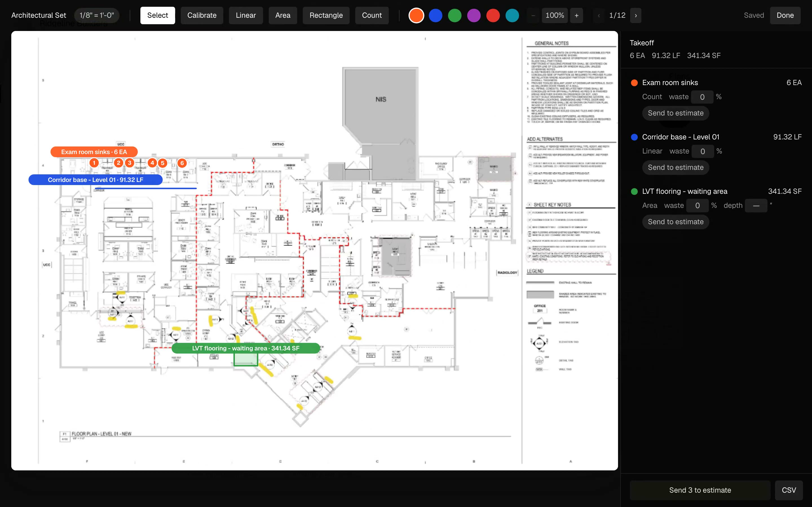The width and height of the screenshot is (812, 507).
Task: Choose the teal color swatch
Action: 512,15
